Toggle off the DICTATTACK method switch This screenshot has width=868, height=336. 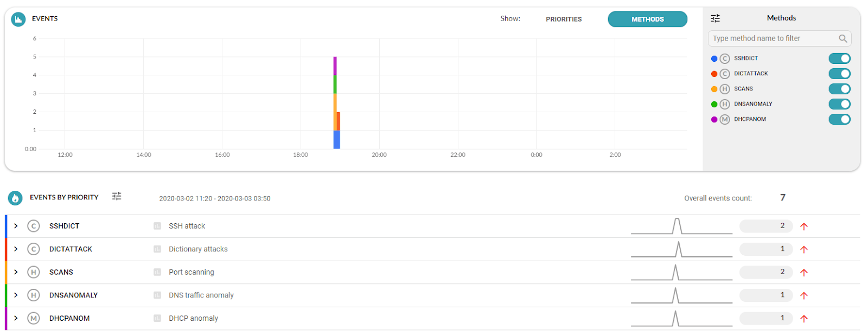(x=839, y=74)
